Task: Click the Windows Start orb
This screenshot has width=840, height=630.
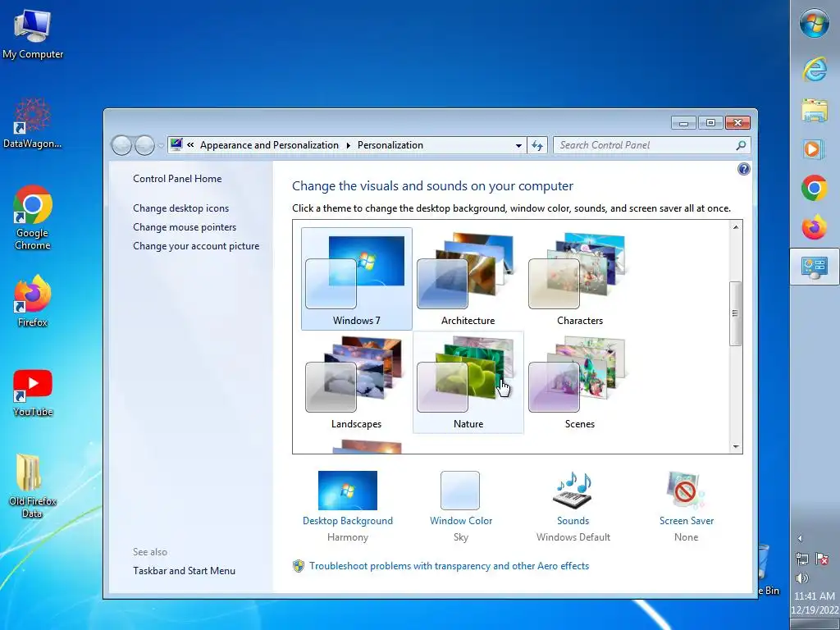Action: click(815, 24)
